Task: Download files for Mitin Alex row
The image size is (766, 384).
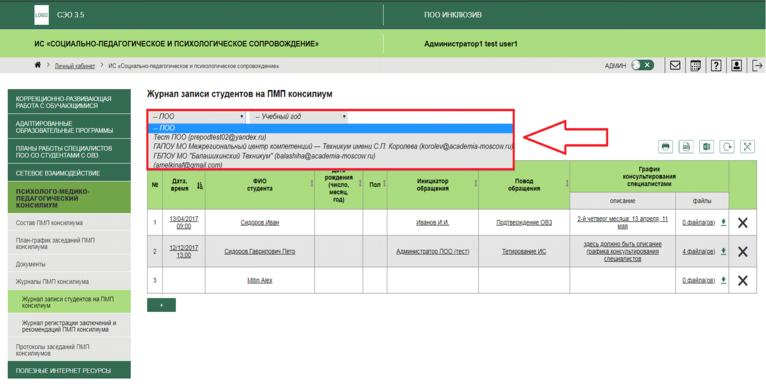Action: point(723,280)
